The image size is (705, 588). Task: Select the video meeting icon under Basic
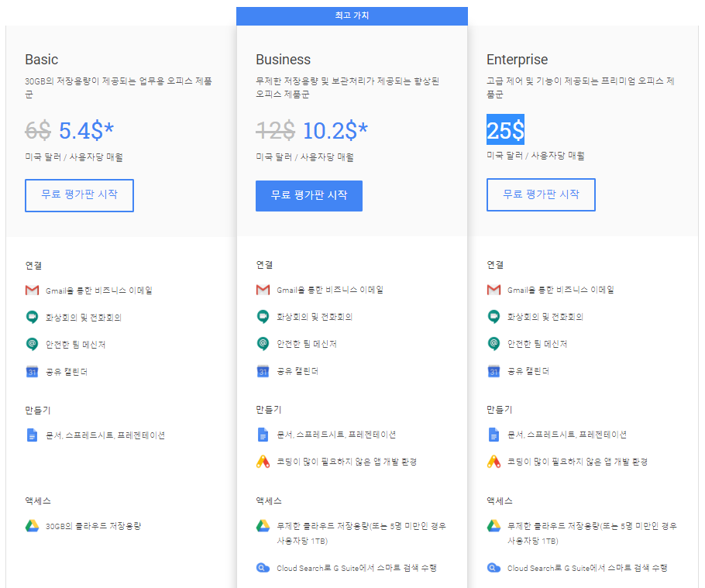(x=32, y=318)
